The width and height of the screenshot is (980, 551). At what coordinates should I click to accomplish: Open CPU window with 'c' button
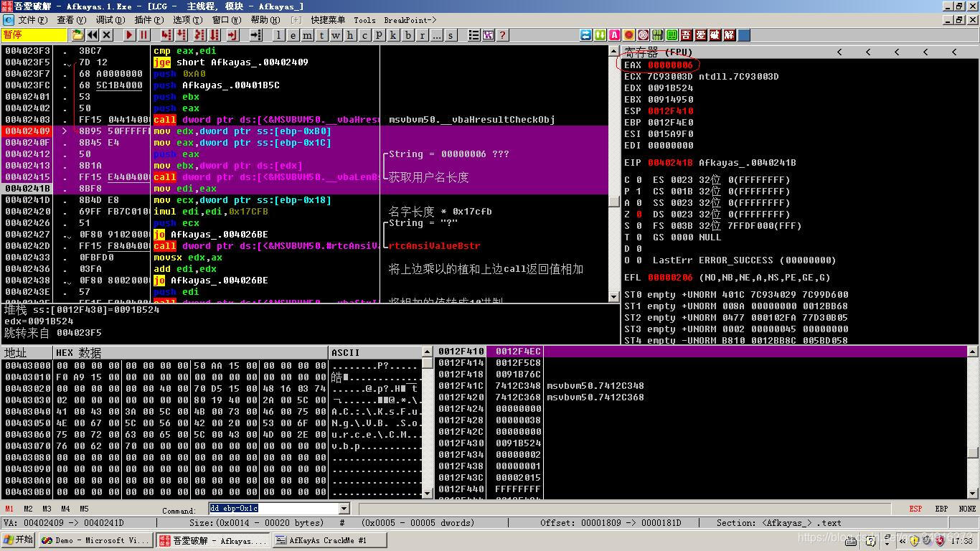tap(364, 34)
